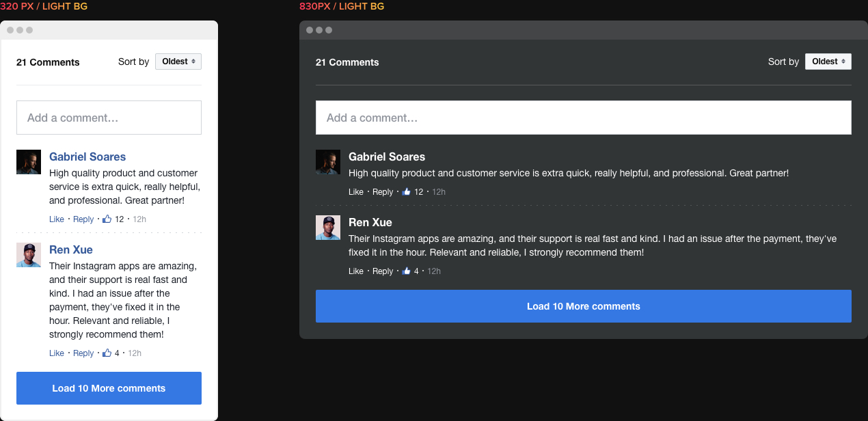Open the Oldest sort dropdown in light panel
This screenshot has width=868, height=421.
pyautogui.click(x=178, y=62)
